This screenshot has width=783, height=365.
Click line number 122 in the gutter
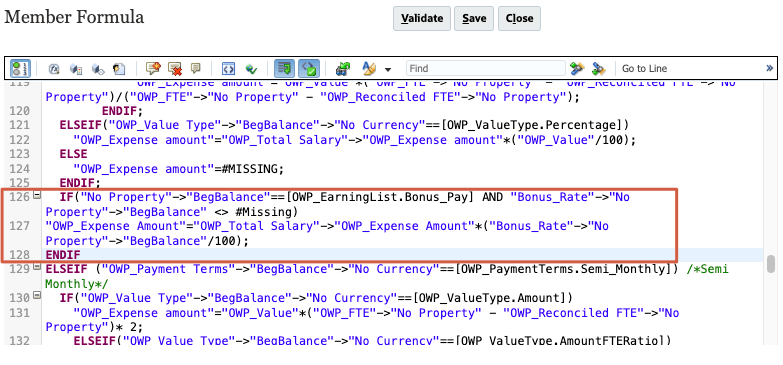pyautogui.click(x=19, y=140)
